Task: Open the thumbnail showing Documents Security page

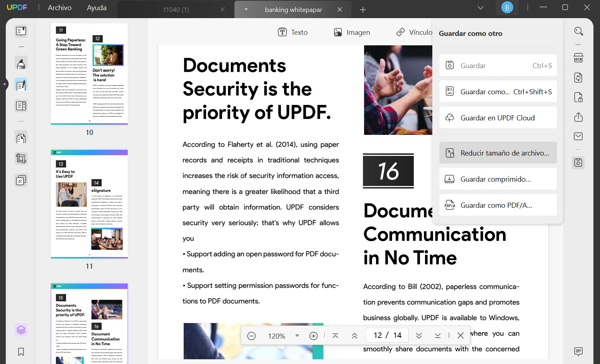Action: (x=89, y=324)
